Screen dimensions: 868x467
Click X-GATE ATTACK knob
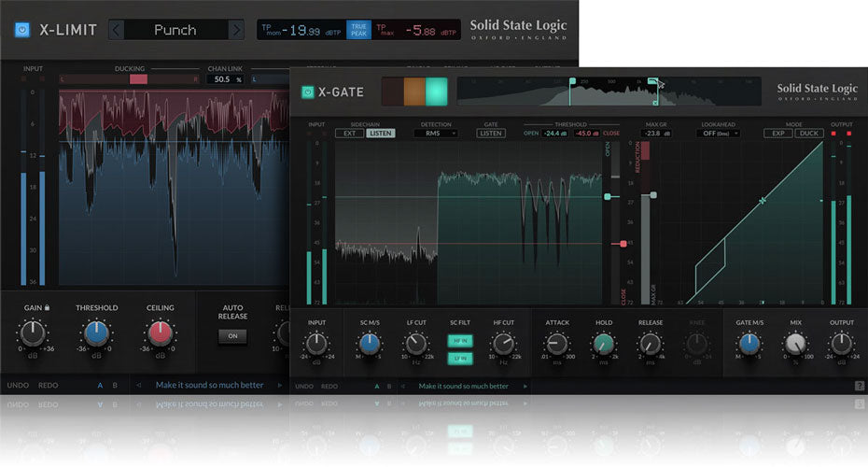coord(557,344)
